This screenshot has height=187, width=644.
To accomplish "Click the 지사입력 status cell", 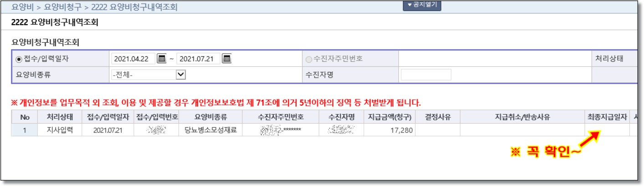I will 60,130.
